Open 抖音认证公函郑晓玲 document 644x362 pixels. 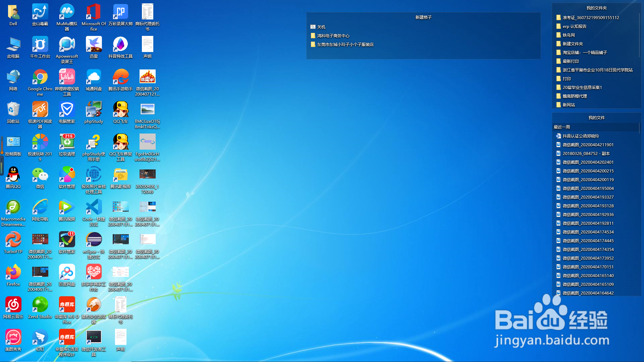click(578, 136)
